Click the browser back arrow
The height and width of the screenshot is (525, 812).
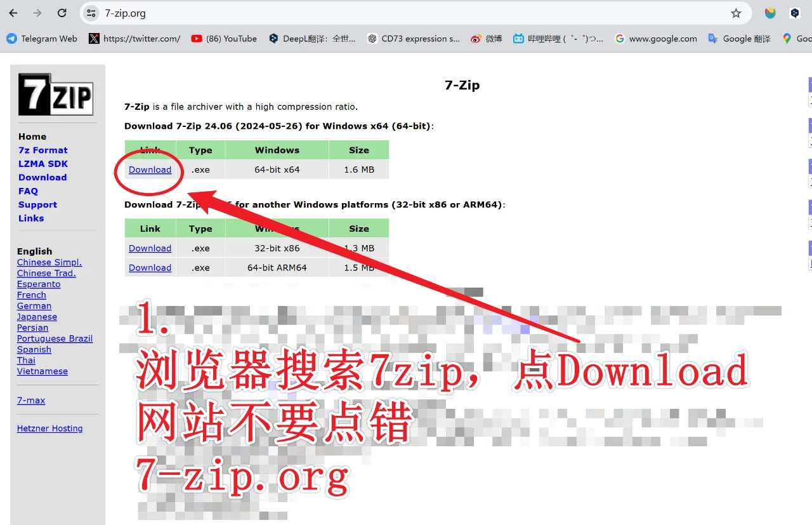(13, 13)
